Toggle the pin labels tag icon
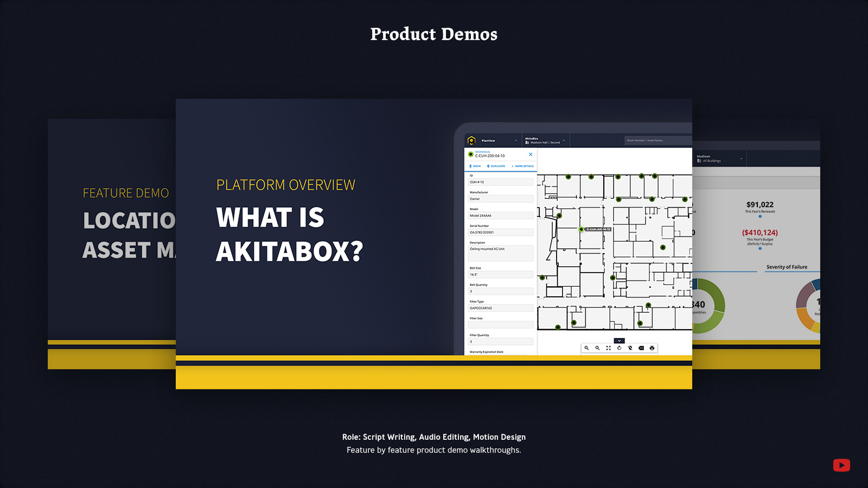The width and height of the screenshot is (868, 488). (x=641, y=348)
